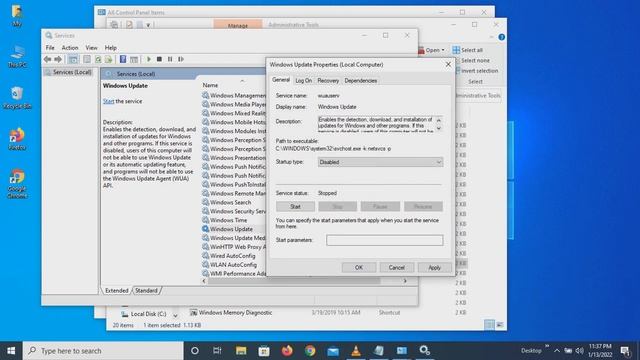640x360 pixels.
Task: Click the Refresh toolbar icon in Services
Action: point(98,59)
